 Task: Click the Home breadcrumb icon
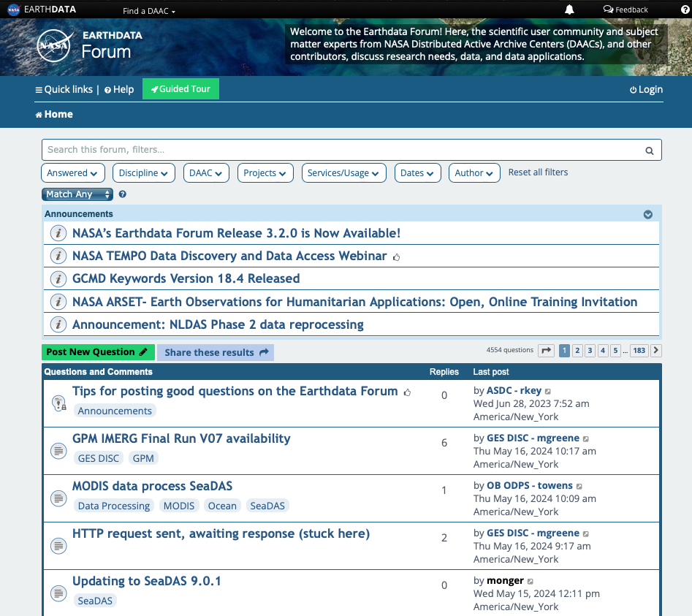tap(37, 114)
